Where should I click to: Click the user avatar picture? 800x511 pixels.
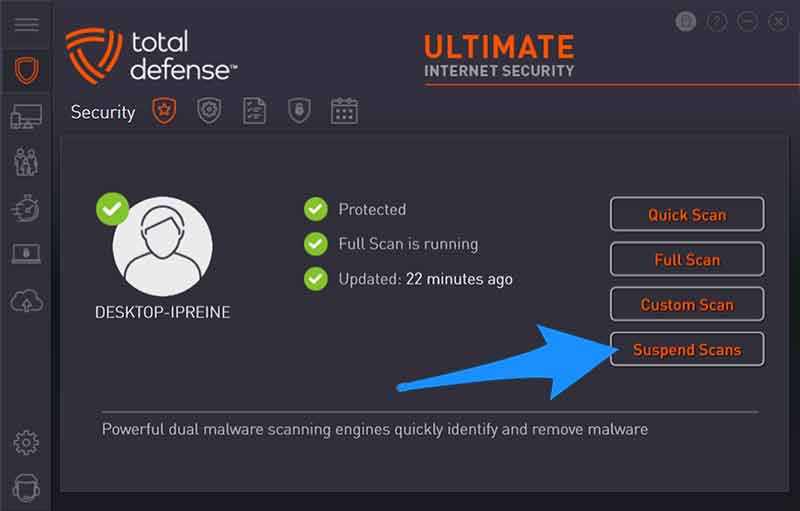(163, 246)
